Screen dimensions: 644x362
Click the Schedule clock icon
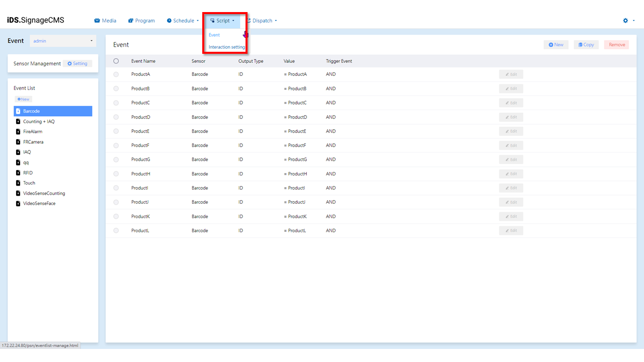[169, 21]
